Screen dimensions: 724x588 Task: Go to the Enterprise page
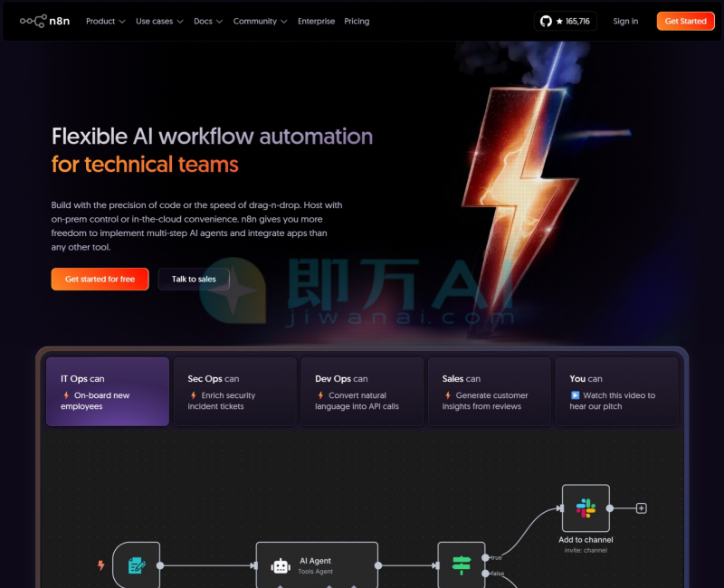(316, 21)
